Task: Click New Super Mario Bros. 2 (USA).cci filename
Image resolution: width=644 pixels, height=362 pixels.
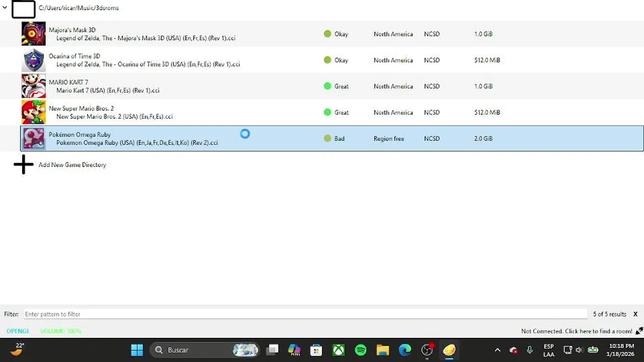Action: pos(114,117)
